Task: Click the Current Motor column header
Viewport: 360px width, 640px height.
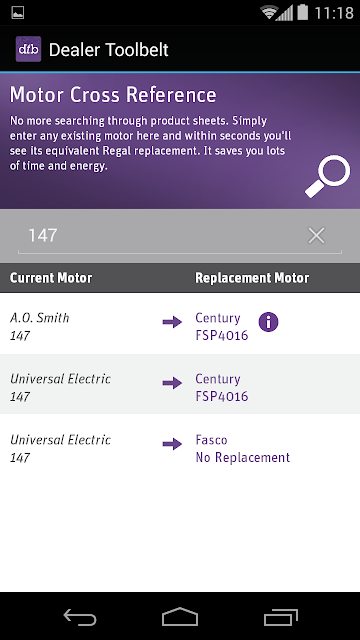Action: click(51, 278)
